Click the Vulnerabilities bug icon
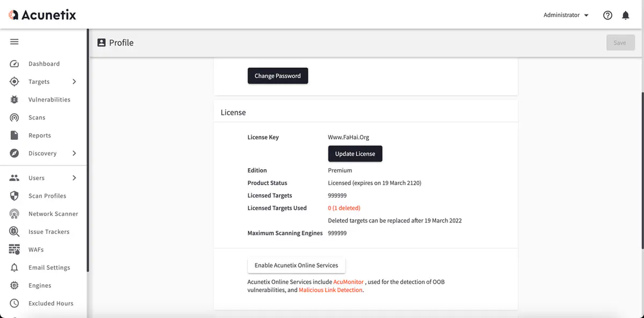The width and height of the screenshot is (644, 318). pos(14,100)
